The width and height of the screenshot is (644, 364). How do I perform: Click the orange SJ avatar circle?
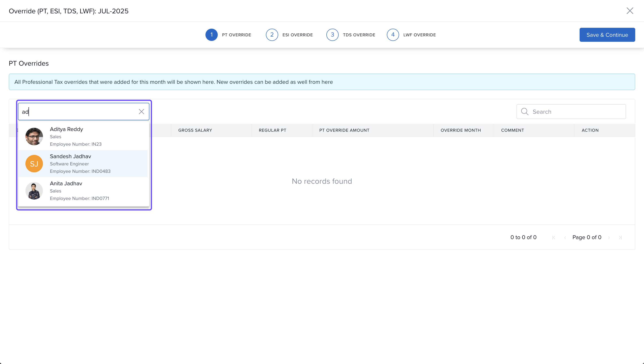pos(34,163)
